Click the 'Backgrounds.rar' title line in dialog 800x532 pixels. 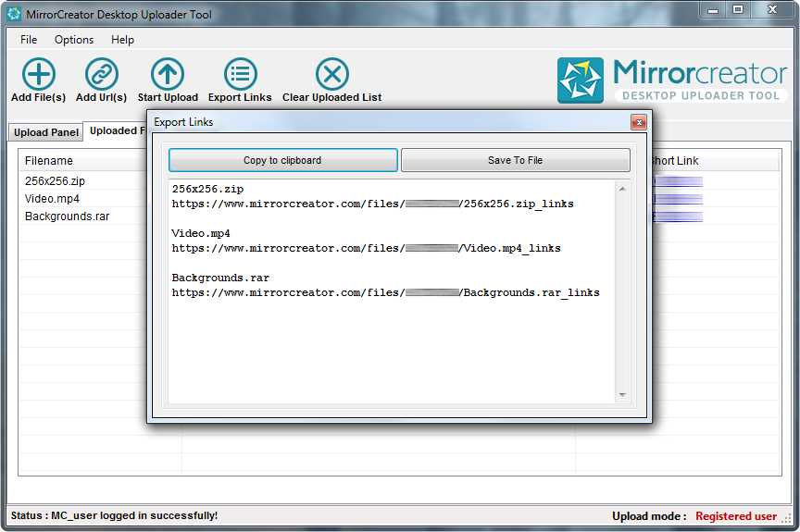click(220, 278)
